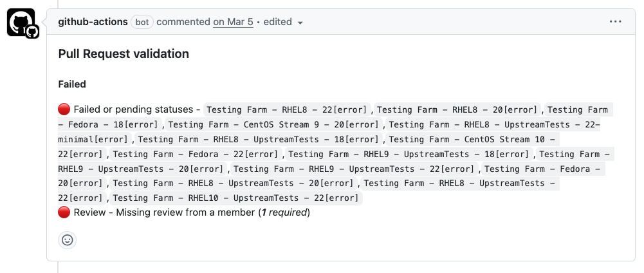The width and height of the screenshot is (644, 273).
Task: Click the bold Failed status text
Action: (x=72, y=84)
